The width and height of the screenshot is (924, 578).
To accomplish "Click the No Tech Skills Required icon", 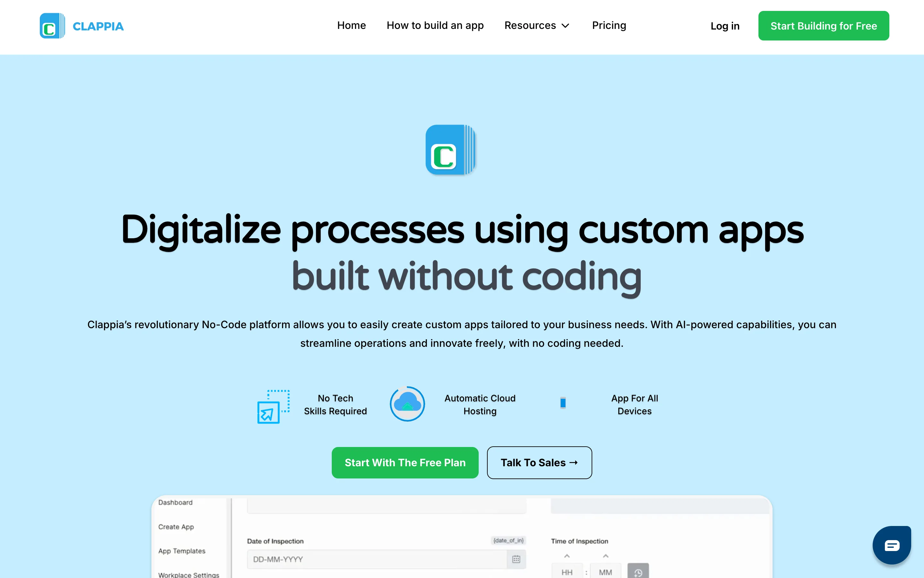I will tap(273, 406).
